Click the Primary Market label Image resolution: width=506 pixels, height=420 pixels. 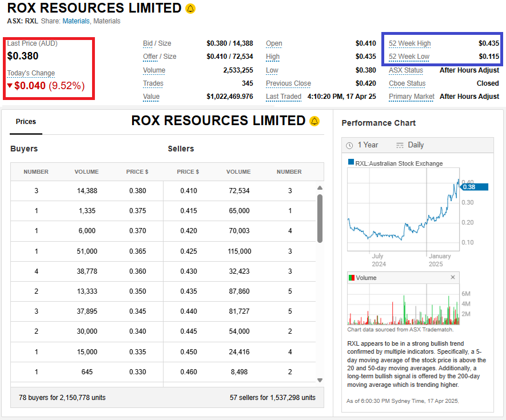click(411, 97)
